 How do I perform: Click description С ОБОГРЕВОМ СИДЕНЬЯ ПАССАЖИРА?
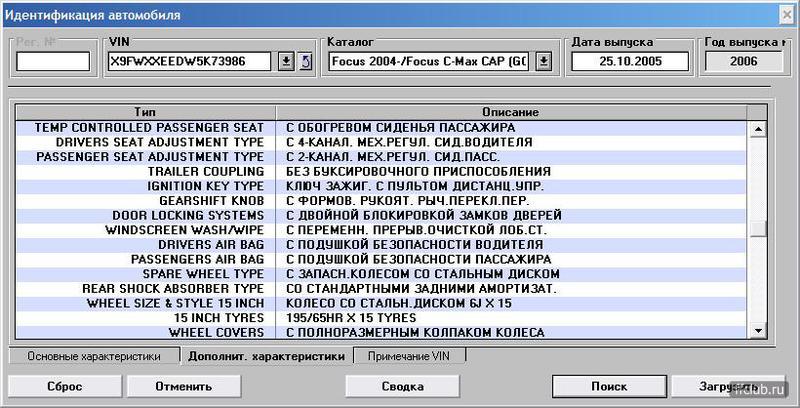click(401, 128)
